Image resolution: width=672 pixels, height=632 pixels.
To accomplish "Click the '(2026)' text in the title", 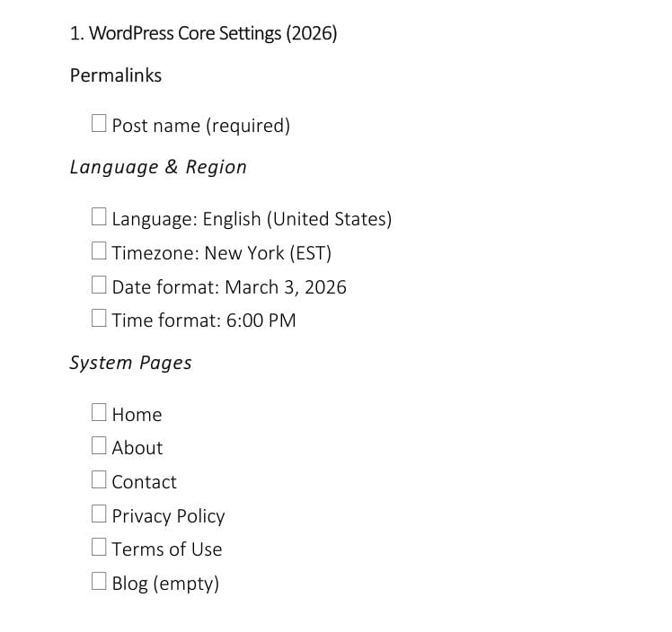I will pos(312,34).
